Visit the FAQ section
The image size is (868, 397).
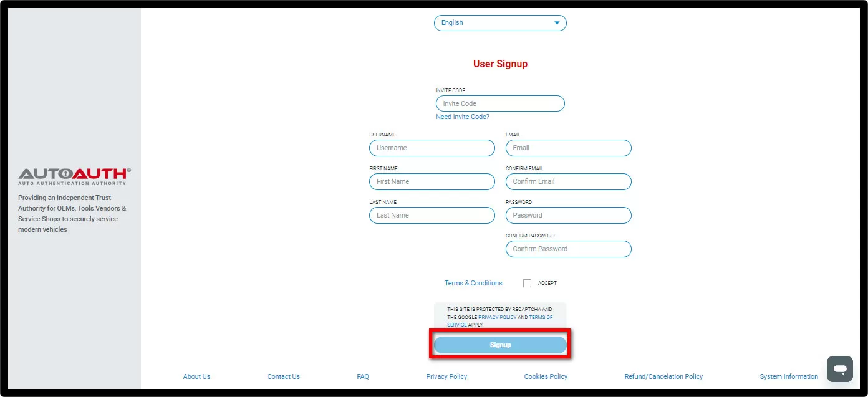point(363,376)
